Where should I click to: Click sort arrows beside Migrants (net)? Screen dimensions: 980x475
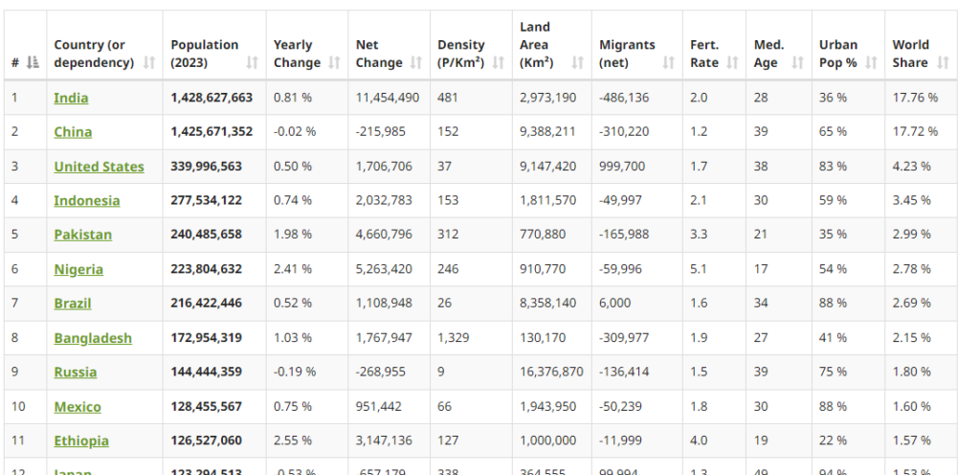(x=668, y=62)
